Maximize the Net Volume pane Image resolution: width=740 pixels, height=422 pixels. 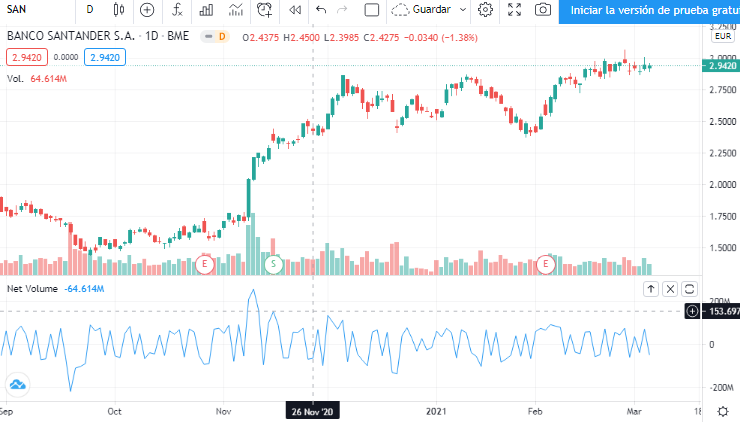click(x=690, y=289)
